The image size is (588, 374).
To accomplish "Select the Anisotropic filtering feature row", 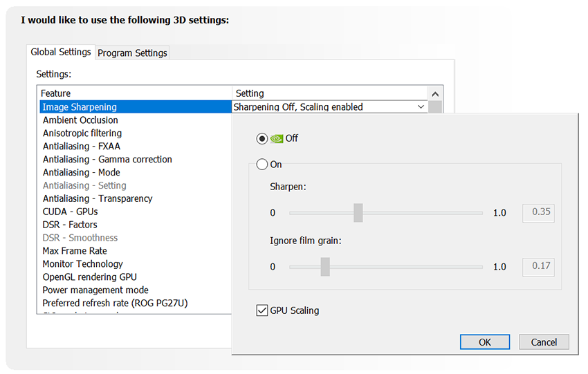I will pyautogui.click(x=82, y=133).
